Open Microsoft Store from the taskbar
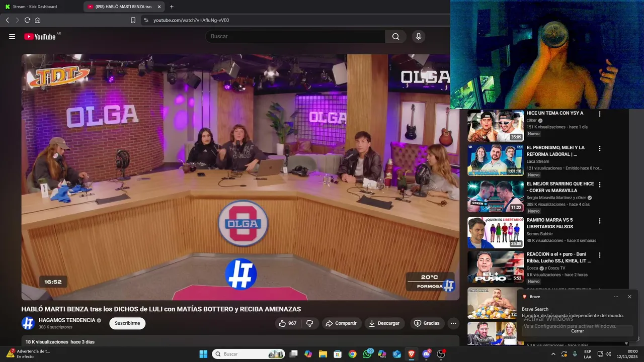644x362 pixels. 338,354
